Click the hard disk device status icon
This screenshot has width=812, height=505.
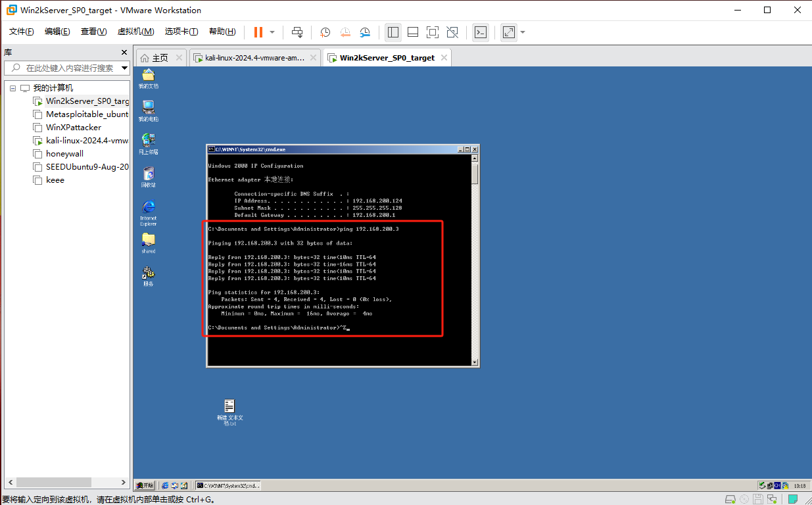pos(730,499)
